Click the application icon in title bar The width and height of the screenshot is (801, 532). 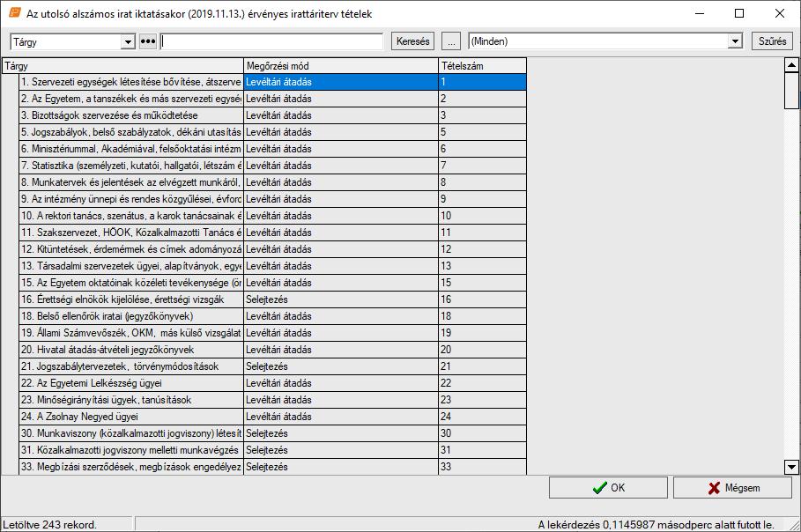click(x=15, y=12)
